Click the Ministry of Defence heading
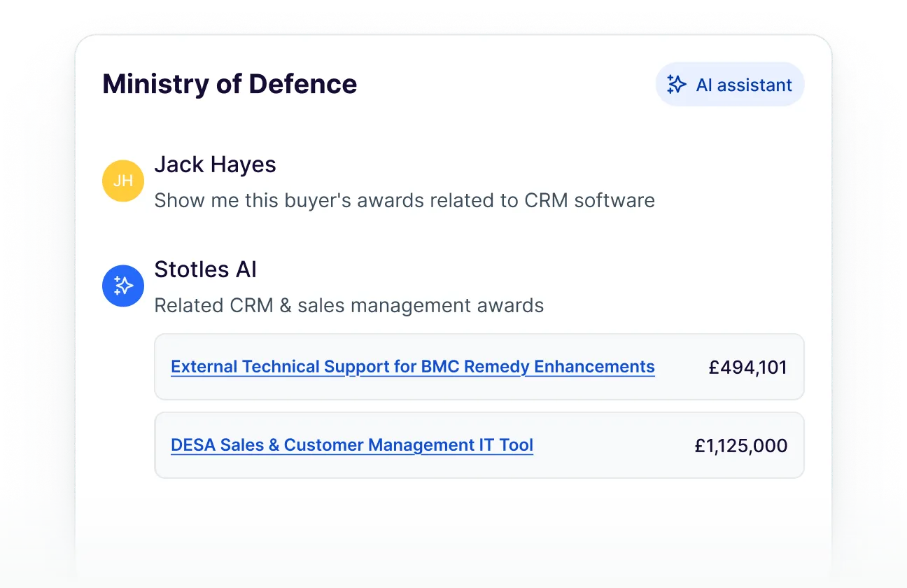This screenshot has width=907, height=588. (230, 84)
